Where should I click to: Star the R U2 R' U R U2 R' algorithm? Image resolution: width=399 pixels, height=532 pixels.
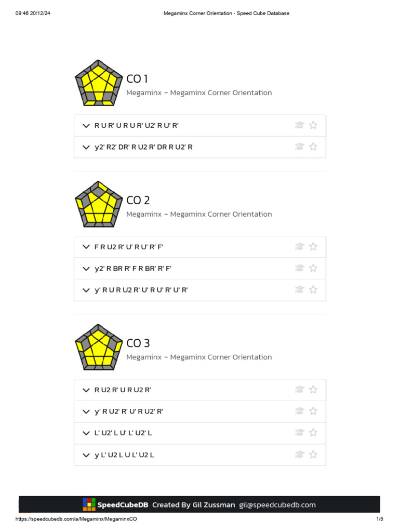pyautogui.click(x=313, y=390)
